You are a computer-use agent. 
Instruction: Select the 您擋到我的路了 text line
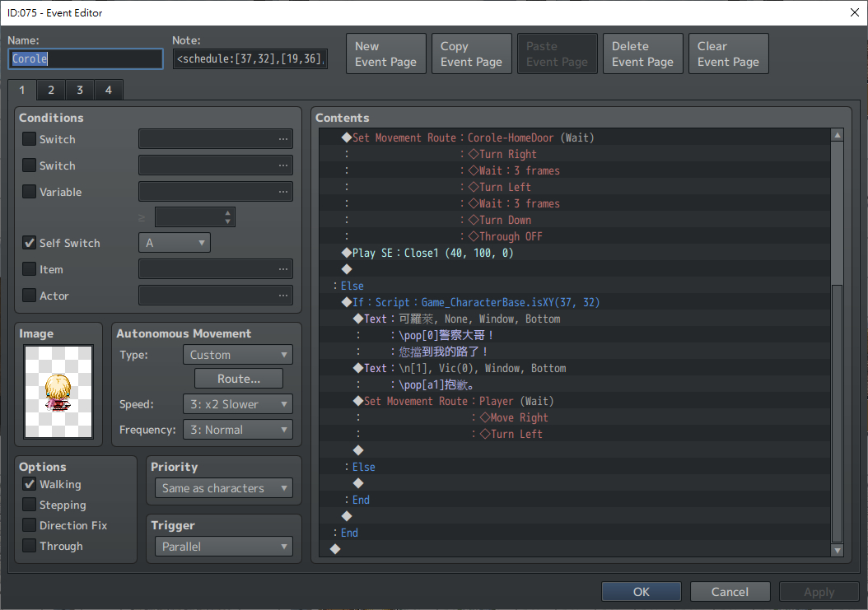[x=574, y=352]
